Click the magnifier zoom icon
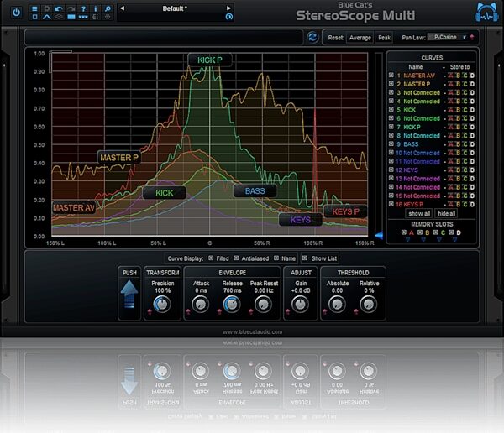The width and height of the screenshot is (504, 433). tap(108, 8)
